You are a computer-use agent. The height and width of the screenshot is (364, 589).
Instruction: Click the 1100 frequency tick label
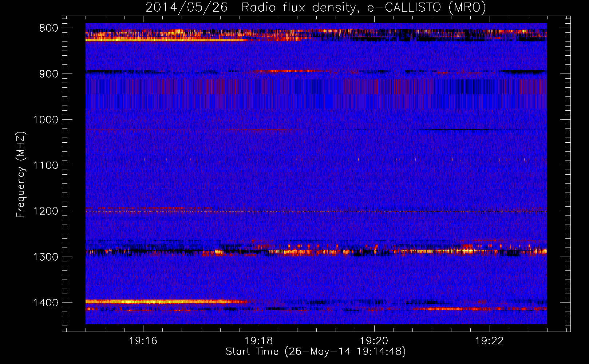pos(46,166)
